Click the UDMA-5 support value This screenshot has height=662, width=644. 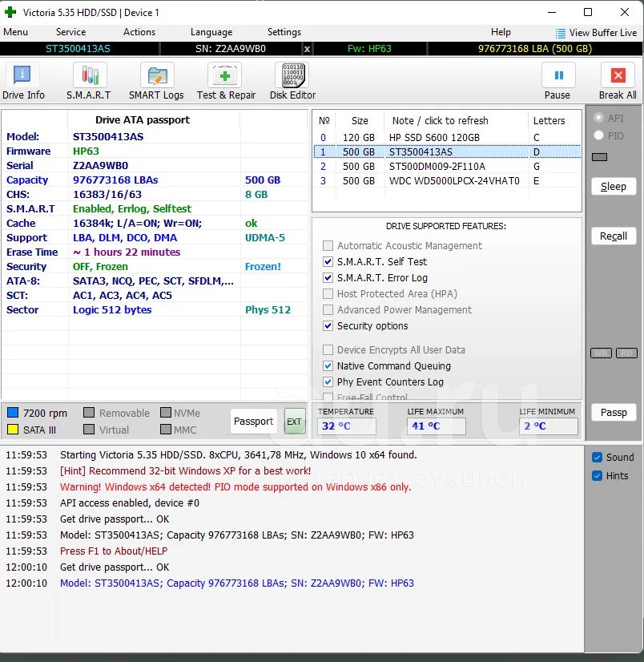265,238
